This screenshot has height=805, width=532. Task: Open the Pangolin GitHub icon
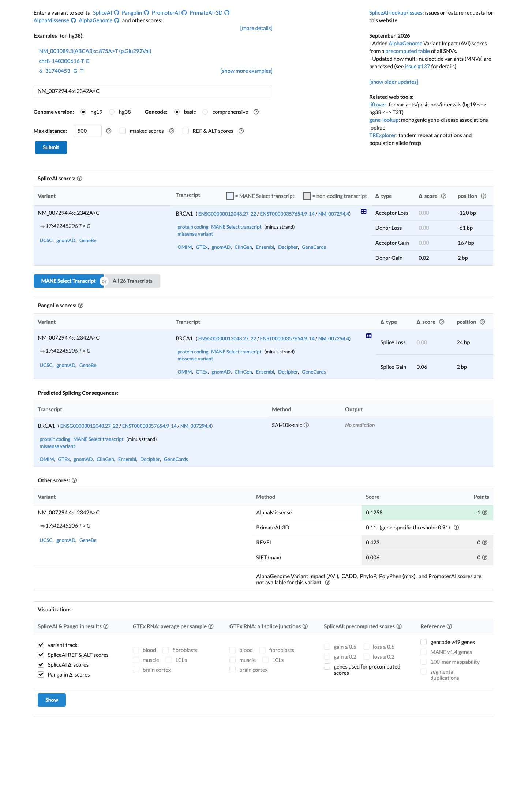coord(146,13)
